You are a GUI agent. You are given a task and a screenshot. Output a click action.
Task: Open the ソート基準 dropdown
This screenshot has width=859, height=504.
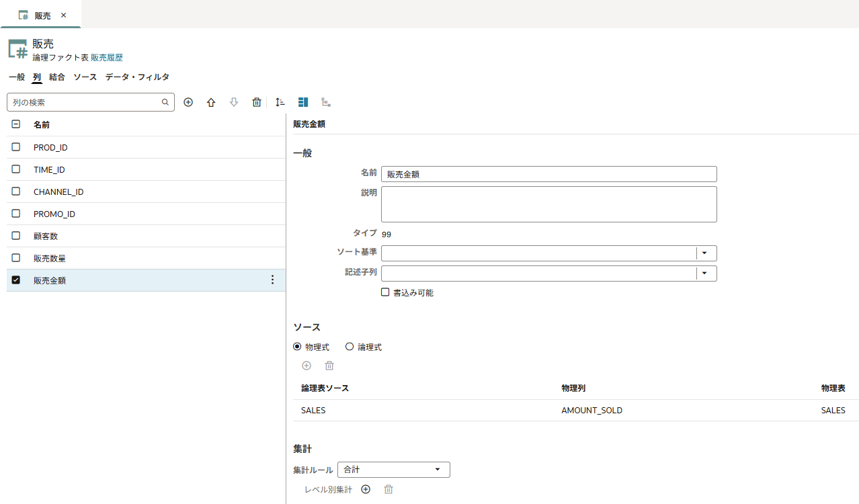[705, 253]
